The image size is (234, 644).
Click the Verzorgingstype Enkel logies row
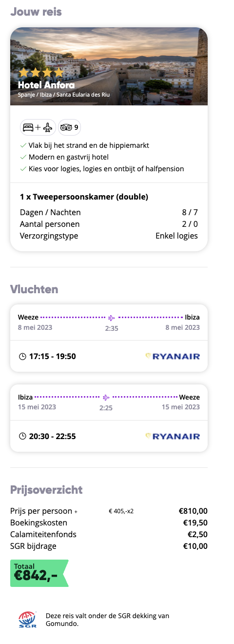[109, 236]
